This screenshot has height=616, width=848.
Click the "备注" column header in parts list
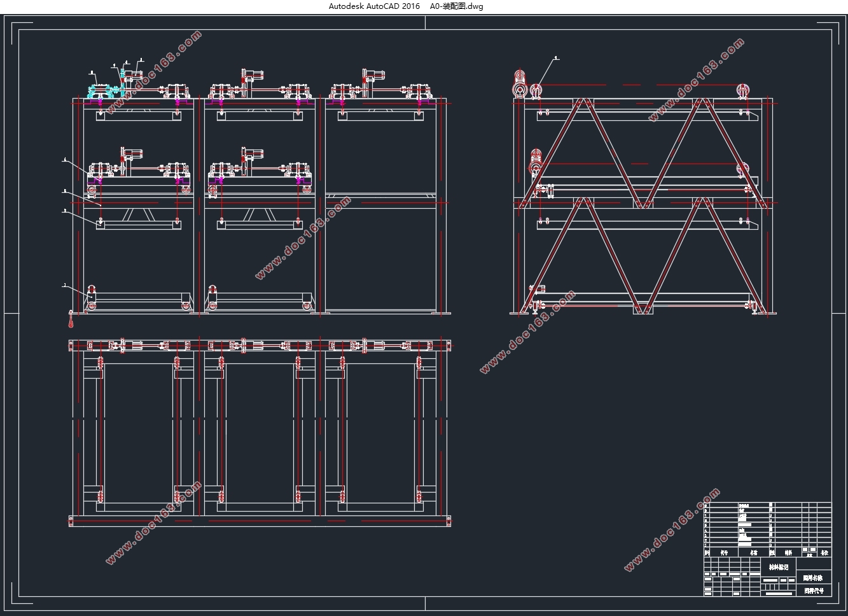click(824, 552)
